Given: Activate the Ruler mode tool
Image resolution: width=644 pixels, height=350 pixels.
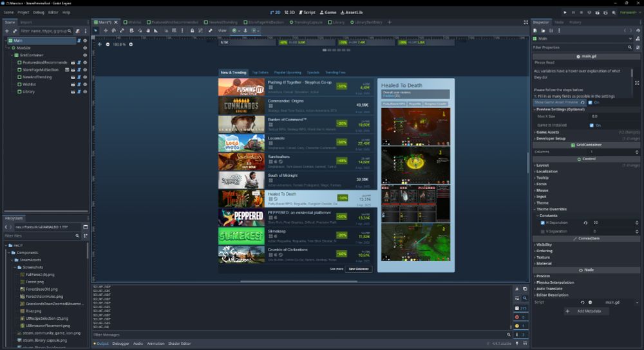Looking at the screenshot, I should [156, 30].
